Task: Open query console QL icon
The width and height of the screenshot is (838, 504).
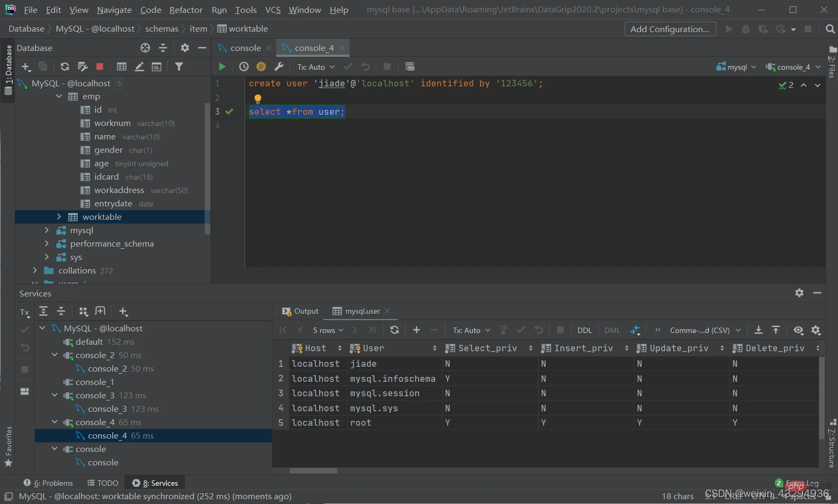Action: [x=157, y=66]
